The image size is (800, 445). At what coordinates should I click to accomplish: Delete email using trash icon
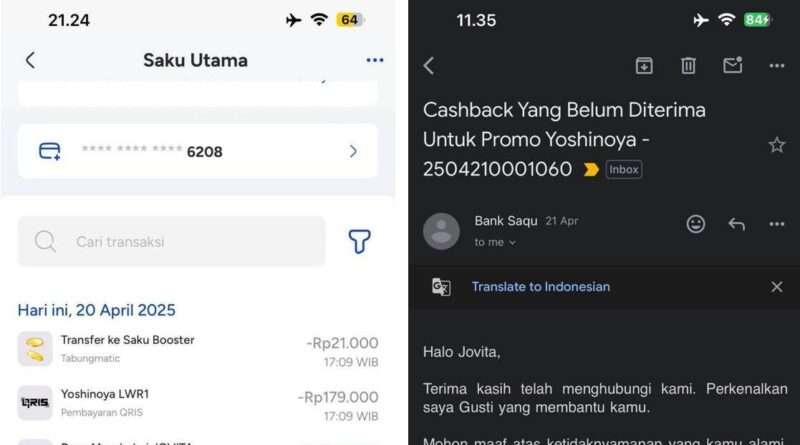(688, 65)
